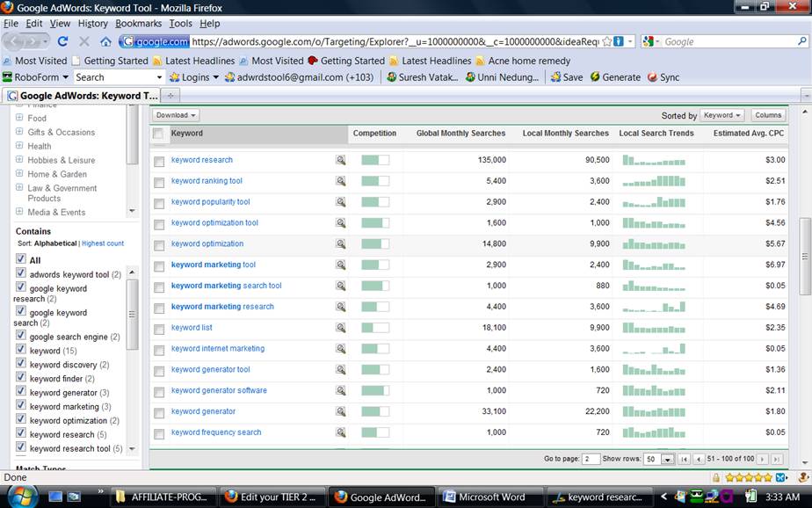This screenshot has height=508, width=812.
Task: Click Windows Start orb
Action: [x=22, y=496]
